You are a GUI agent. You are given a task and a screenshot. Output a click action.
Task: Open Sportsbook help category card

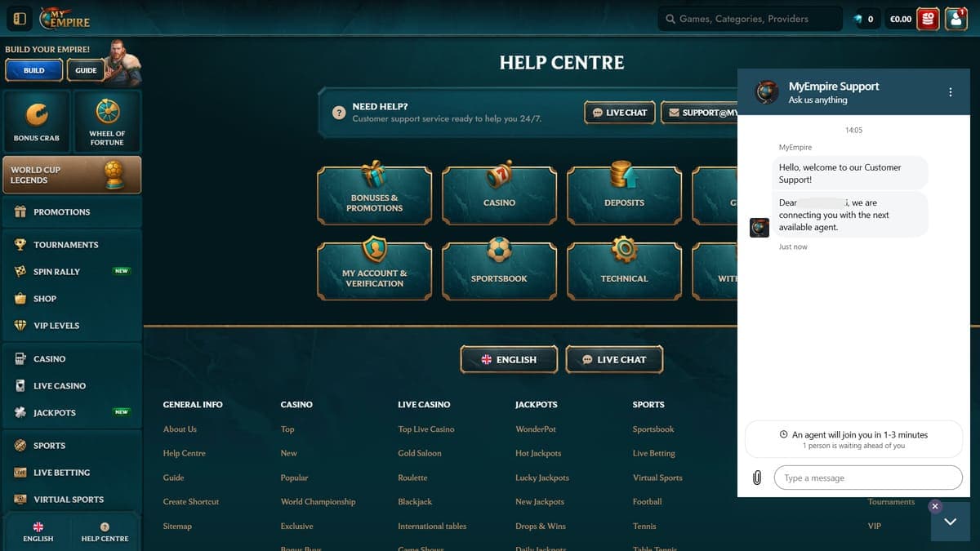499,271
